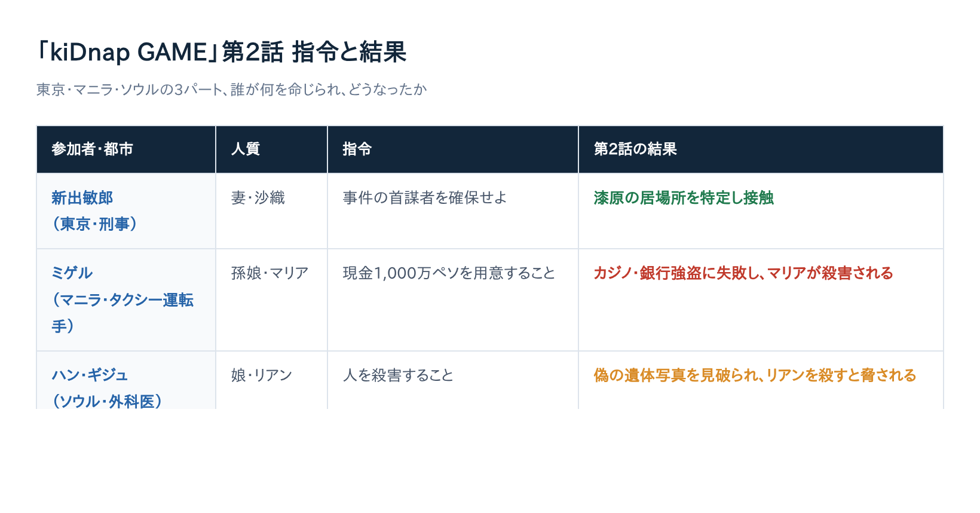980x513 pixels.
Task: Click the 参加者・都市 column header
Action: click(x=126, y=149)
